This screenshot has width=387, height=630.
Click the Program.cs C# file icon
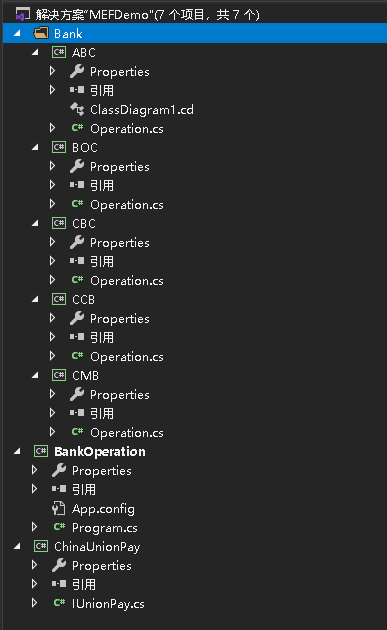[59, 527]
